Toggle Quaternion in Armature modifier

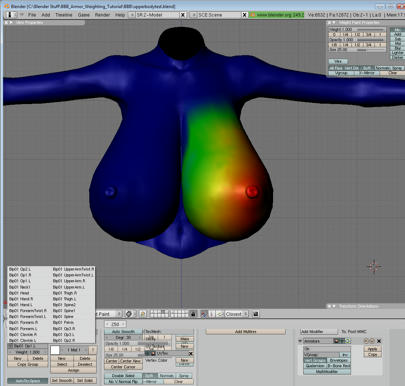(x=315, y=366)
